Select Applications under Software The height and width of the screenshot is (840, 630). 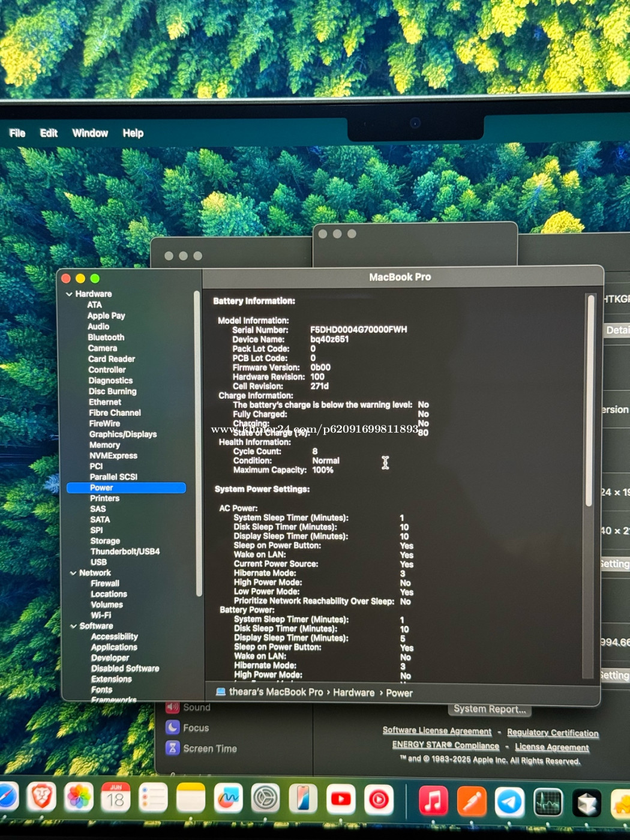(114, 647)
